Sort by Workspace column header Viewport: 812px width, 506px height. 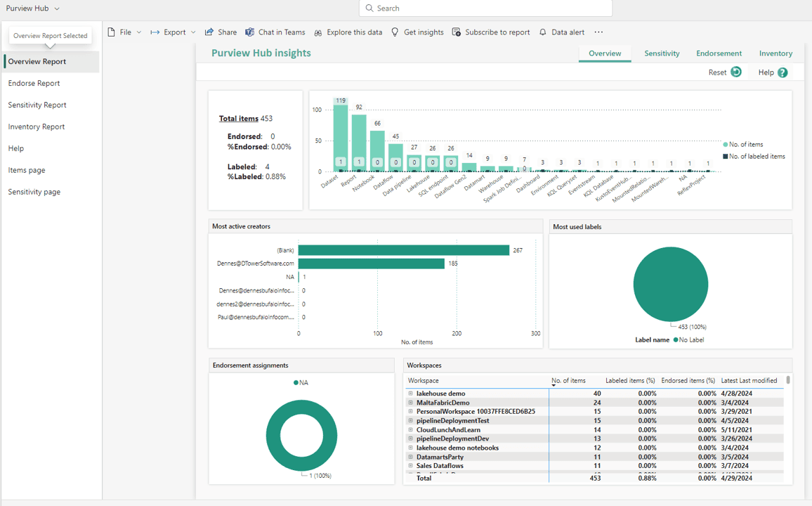423,381
